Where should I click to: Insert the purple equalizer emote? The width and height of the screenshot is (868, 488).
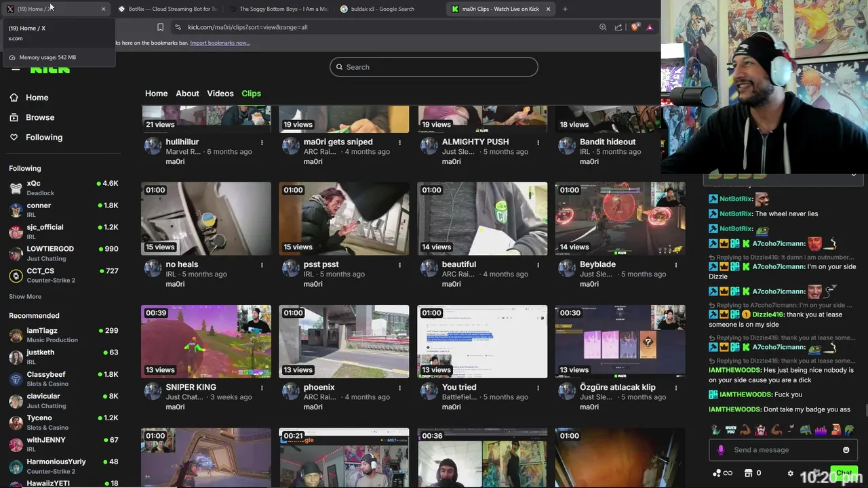point(821,430)
